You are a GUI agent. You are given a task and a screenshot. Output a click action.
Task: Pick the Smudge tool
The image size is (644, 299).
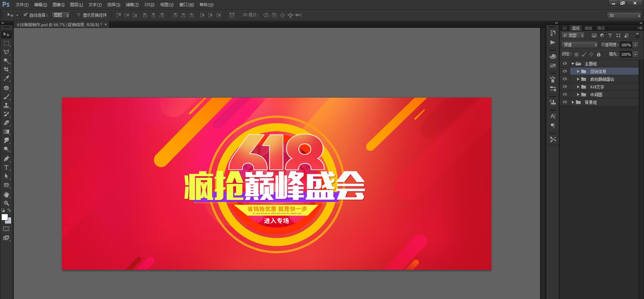tap(6, 140)
